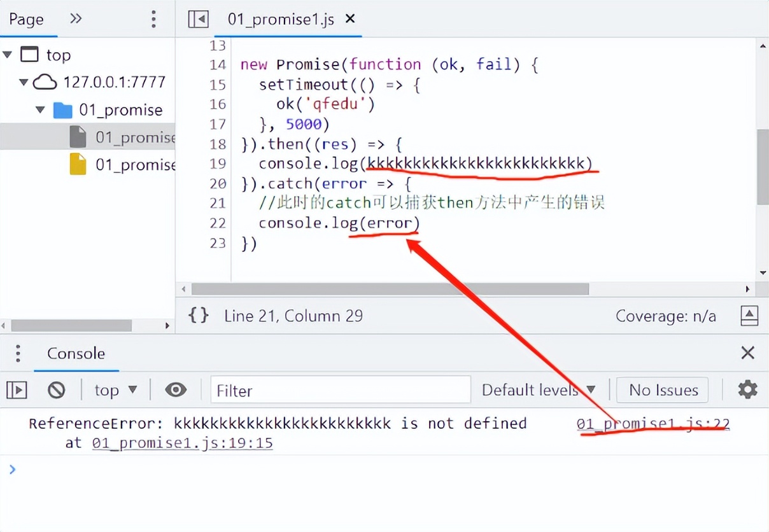Open console settings via the gear icon
769x532 pixels.
click(x=747, y=389)
